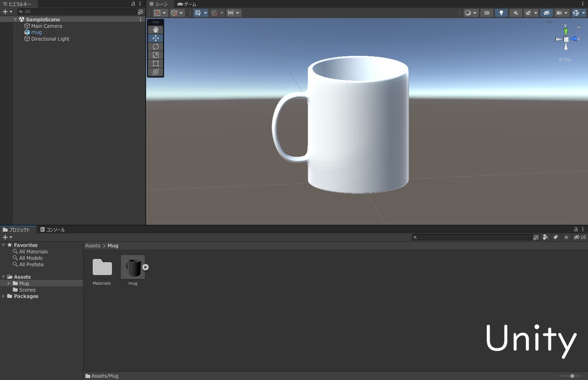Expand the Mug folder in the Assets tree
Viewport: 588px width, 380px height.
(x=9, y=283)
